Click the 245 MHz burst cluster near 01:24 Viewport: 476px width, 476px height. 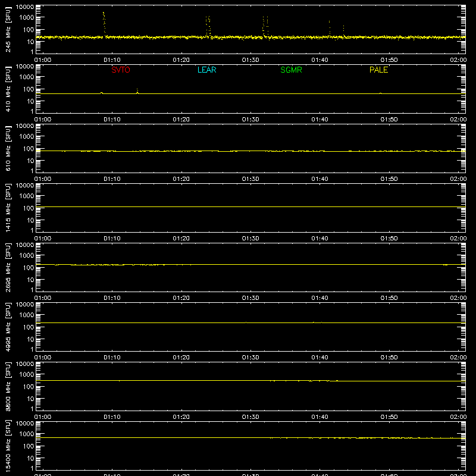(x=208, y=26)
